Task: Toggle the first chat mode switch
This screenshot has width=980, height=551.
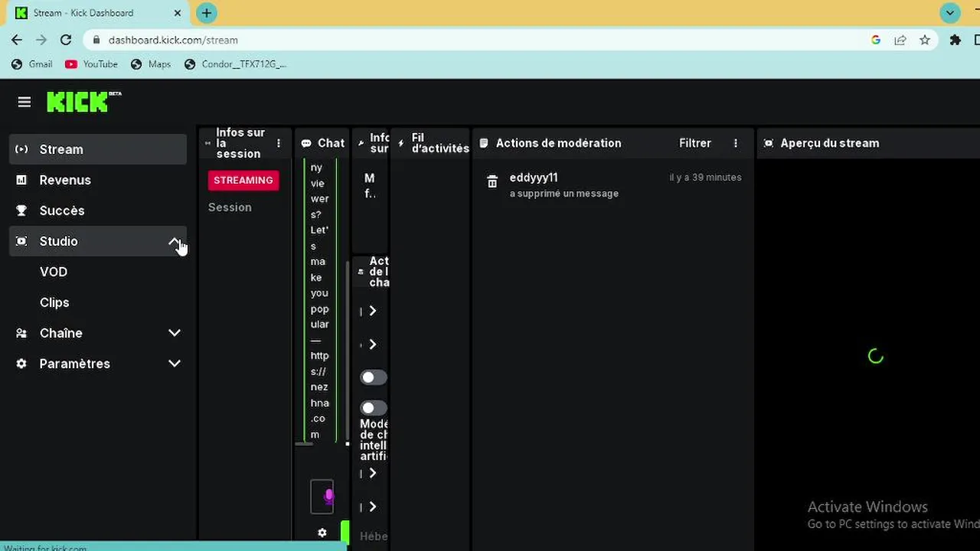Action: point(374,377)
